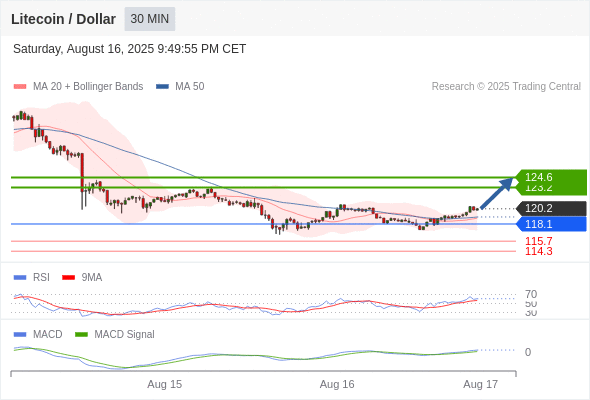Viewport: 590px width, 400px height.
Task: Click the 9MA legend label
Action: pyautogui.click(x=92, y=278)
